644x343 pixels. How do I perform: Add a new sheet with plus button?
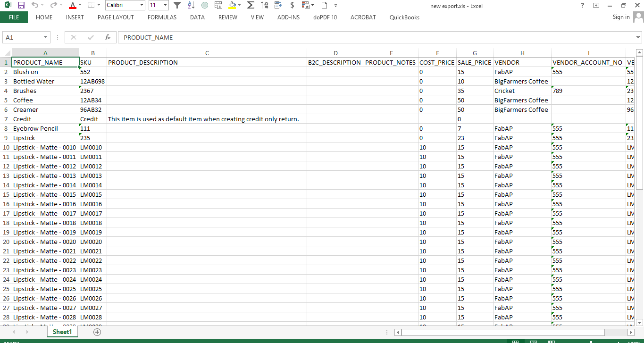pos(97,332)
